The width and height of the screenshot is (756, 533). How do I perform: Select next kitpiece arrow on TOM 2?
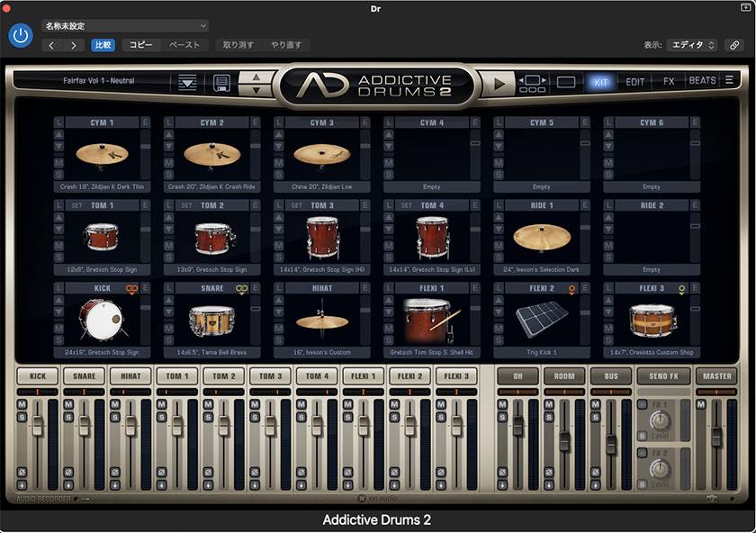[x=168, y=229]
